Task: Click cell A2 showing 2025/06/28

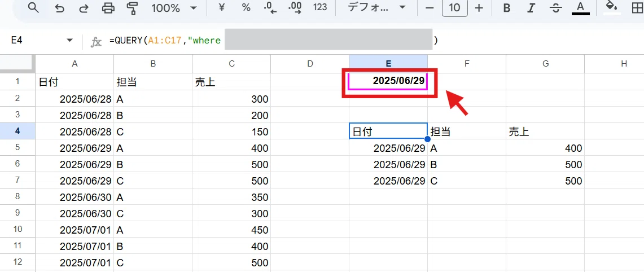Action: (x=75, y=98)
